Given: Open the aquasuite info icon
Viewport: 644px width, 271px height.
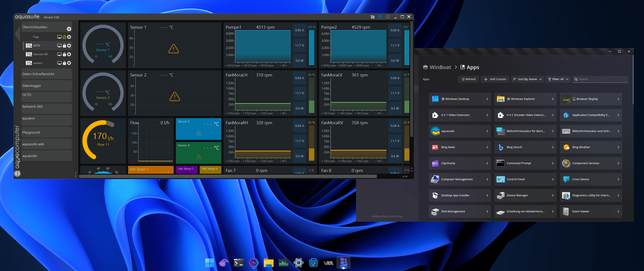Looking at the screenshot, I should [x=387, y=17].
